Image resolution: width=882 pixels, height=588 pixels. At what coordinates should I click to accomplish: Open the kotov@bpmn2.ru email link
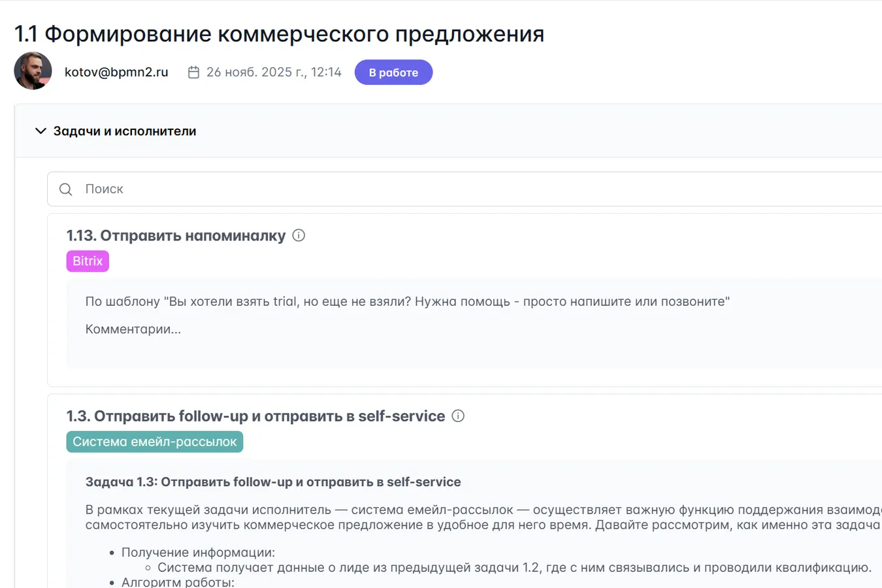(116, 72)
